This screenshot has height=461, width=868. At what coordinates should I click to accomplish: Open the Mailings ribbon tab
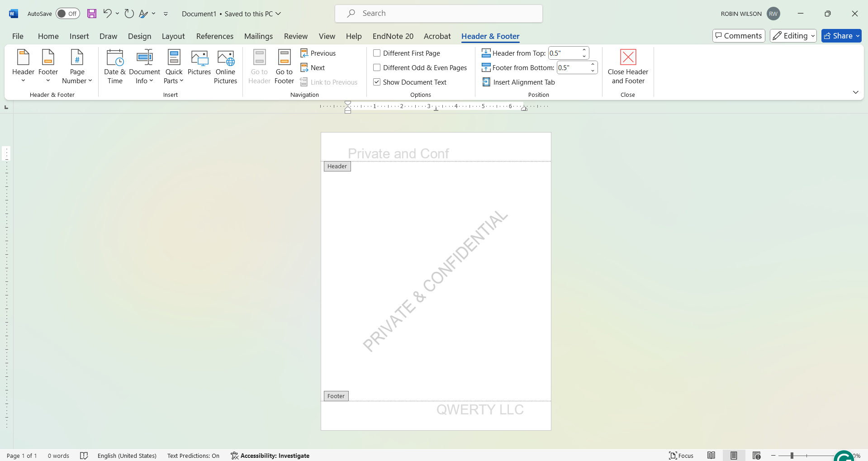click(258, 36)
